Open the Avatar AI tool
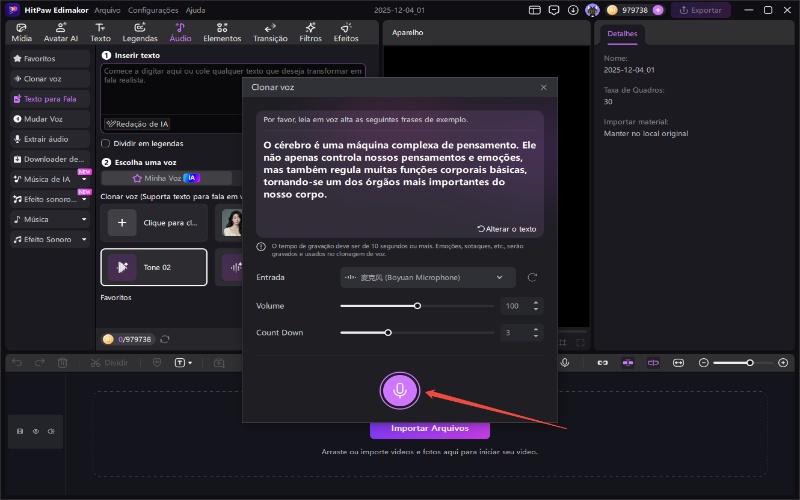800x500 pixels. 60,32
